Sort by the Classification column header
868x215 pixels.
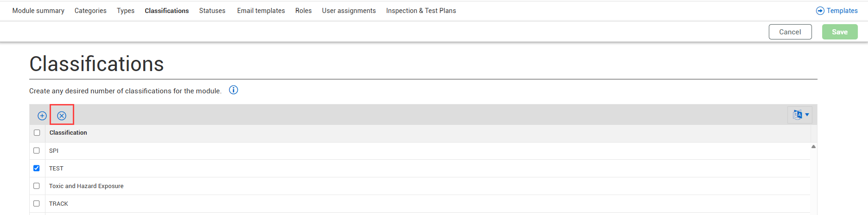[68, 133]
